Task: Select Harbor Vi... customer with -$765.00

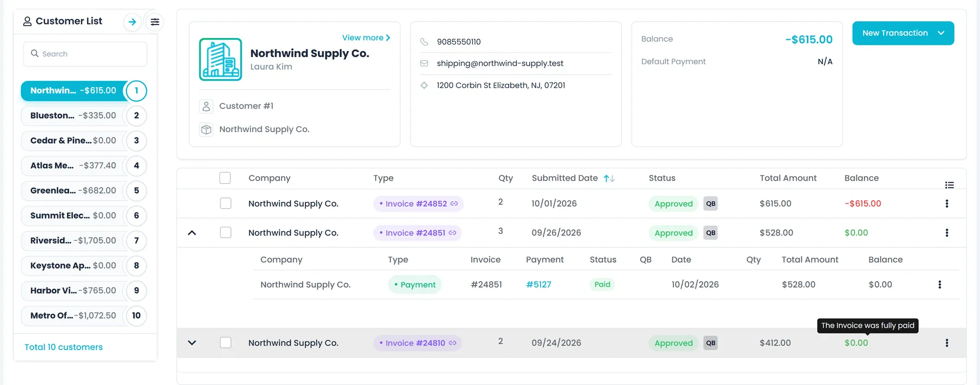Action: click(84, 291)
